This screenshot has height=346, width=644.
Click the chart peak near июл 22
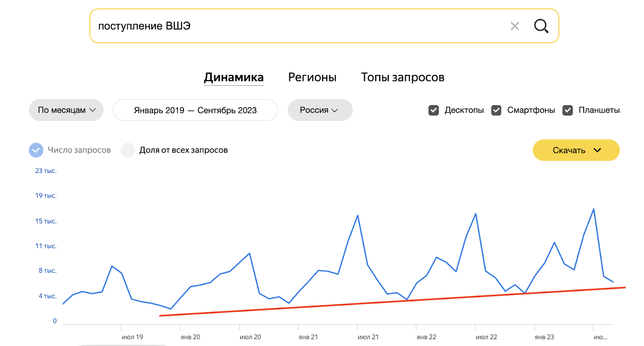tap(476, 213)
